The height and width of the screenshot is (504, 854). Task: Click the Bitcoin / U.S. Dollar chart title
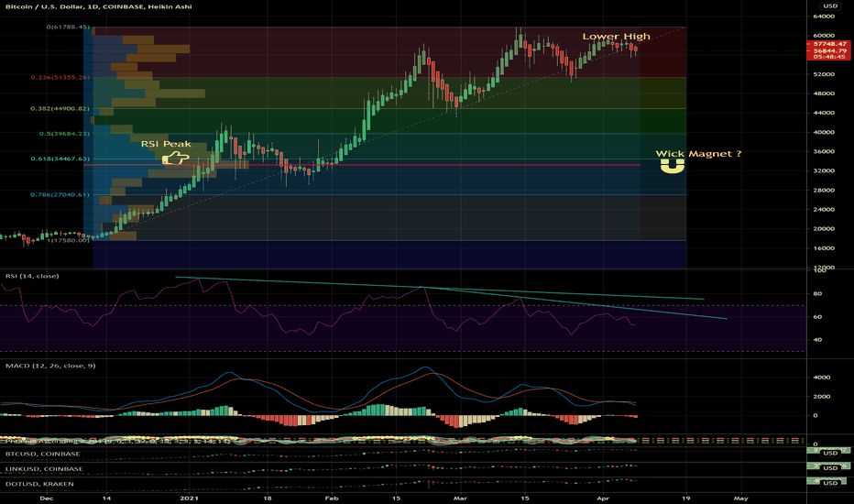[98, 6]
